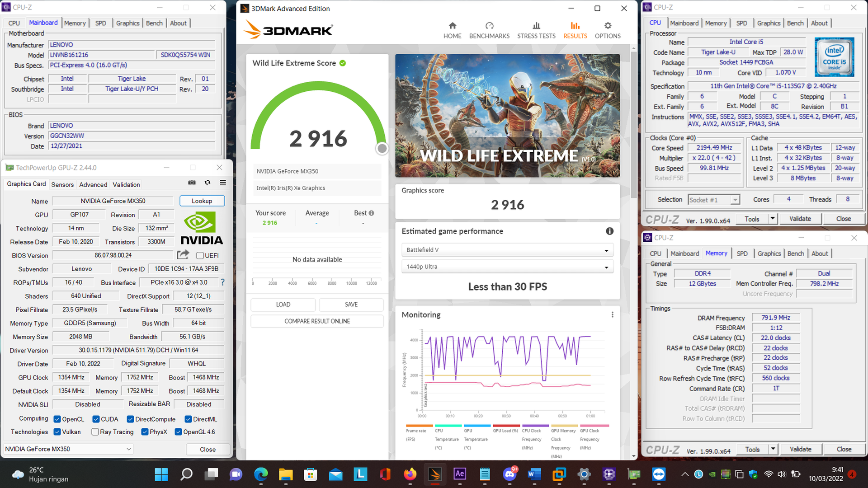Image resolution: width=868 pixels, height=488 pixels.
Task: Click the Bus Interface question mark
Action: pyautogui.click(x=222, y=282)
